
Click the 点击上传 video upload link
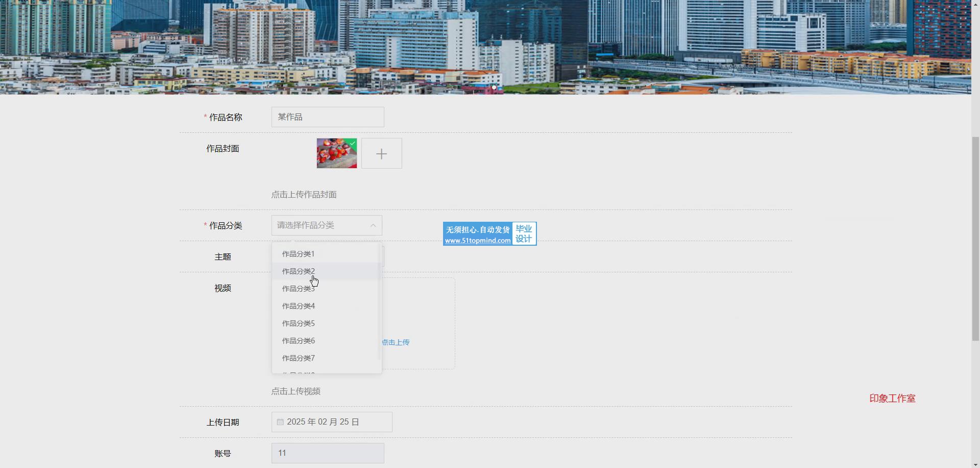pos(396,342)
